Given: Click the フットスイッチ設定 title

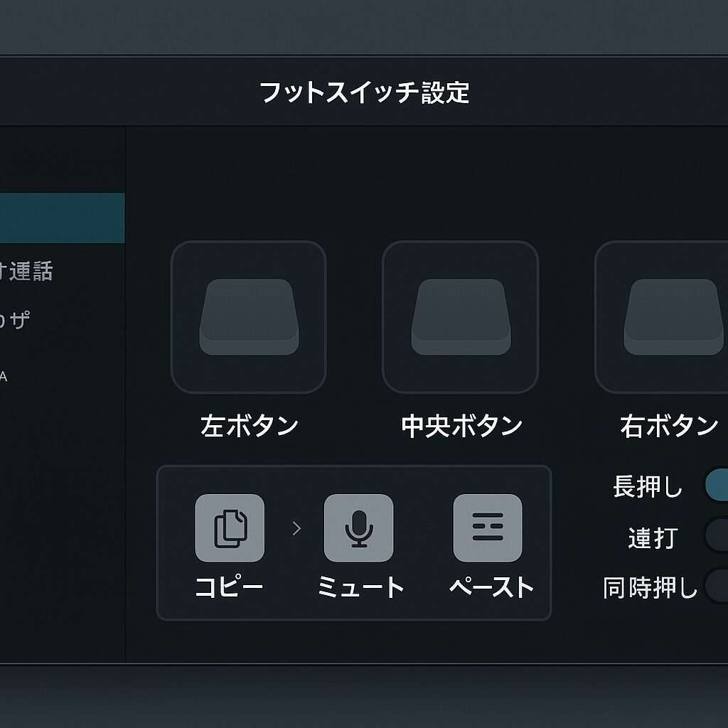Looking at the screenshot, I should pyautogui.click(x=364, y=92).
